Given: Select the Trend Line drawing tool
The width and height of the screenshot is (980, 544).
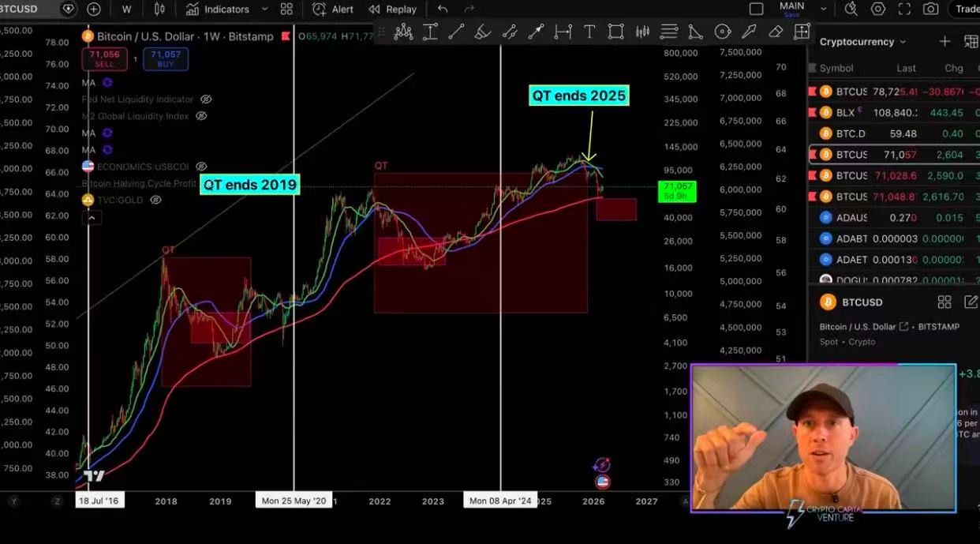Looking at the screenshot, I should click(x=456, y=32).
